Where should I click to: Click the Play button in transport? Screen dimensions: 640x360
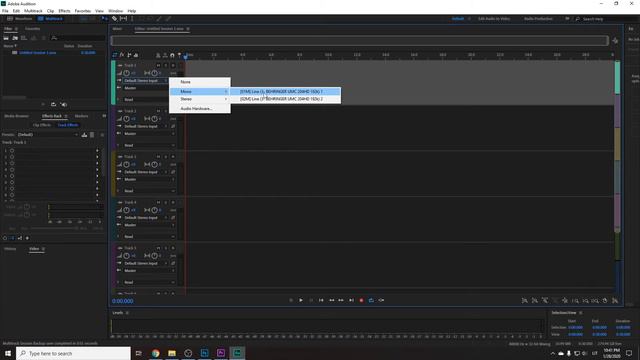(x=301, y=300)
